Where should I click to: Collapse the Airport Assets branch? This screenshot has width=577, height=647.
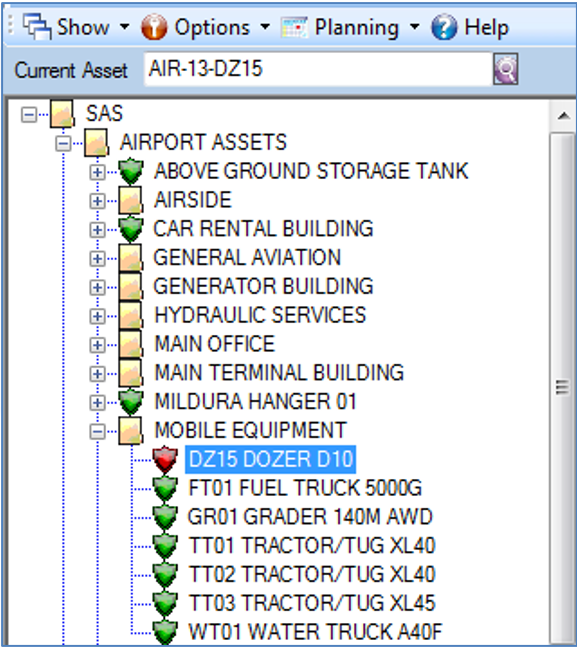click(63, 144)
